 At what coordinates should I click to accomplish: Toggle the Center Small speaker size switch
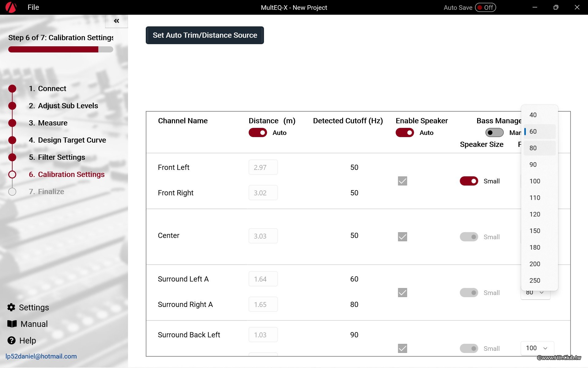coord(469,237)
